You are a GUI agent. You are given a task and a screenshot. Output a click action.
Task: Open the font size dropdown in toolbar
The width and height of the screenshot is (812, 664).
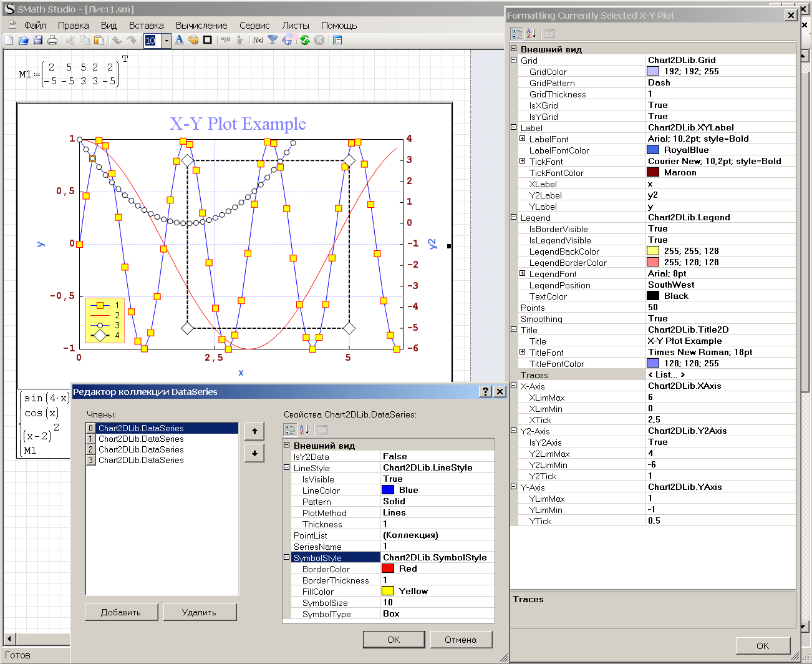click(167, 41)
